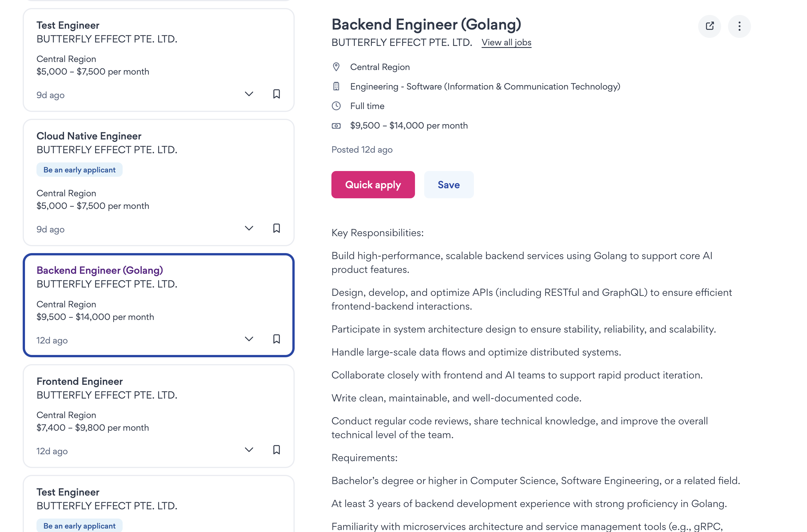
Task: Follow the View all jobs link
Action: [x=506, y=42]
